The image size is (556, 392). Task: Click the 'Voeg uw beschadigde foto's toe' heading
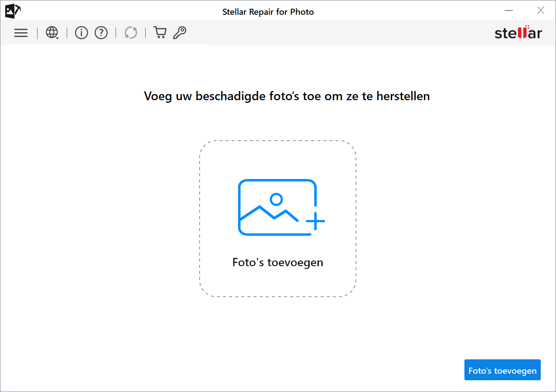tap(287, 96)
